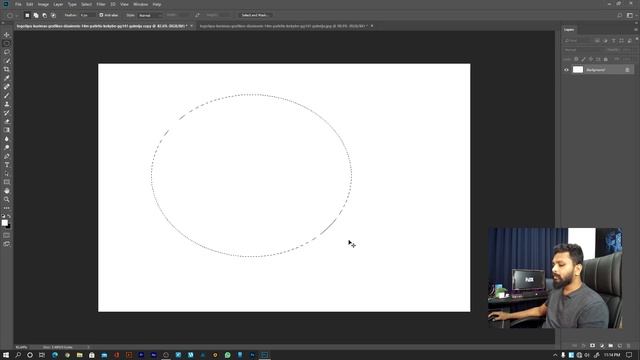
Task: Select the Elliptical Marquee tool
Action: [7, 44]
